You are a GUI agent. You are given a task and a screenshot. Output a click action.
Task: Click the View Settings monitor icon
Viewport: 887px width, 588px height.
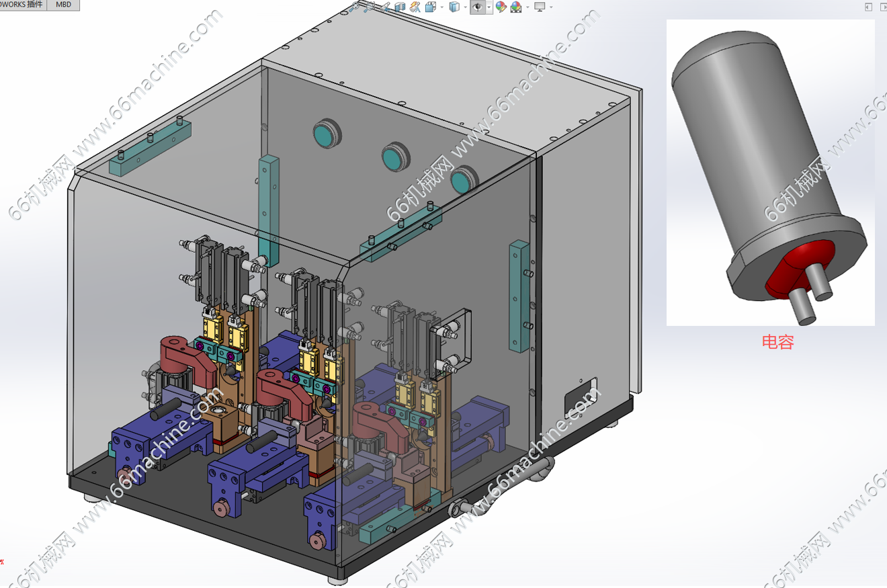(540, 7)
